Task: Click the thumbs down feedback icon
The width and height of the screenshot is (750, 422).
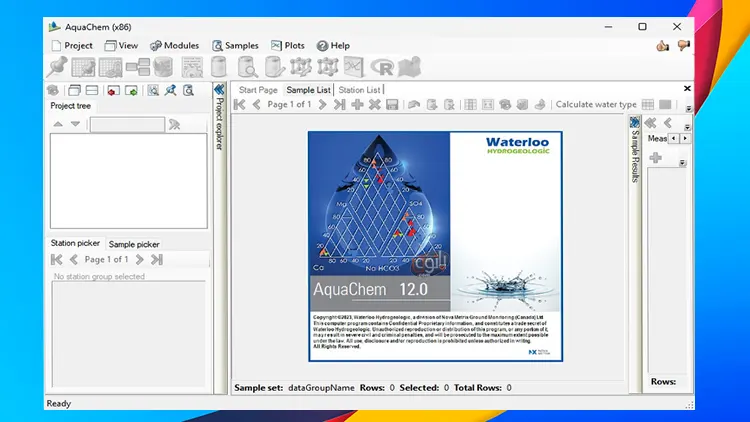Action: click(684, 45)
